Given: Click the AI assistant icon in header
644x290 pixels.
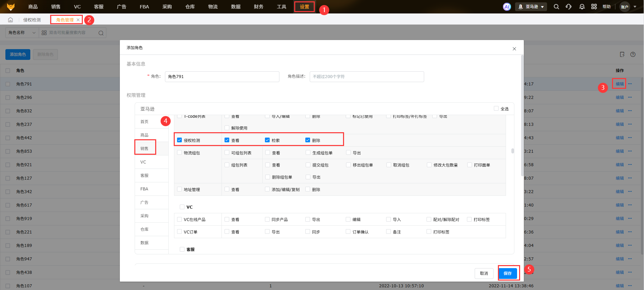Looking at the screenshot, I should tap(507, 7).
